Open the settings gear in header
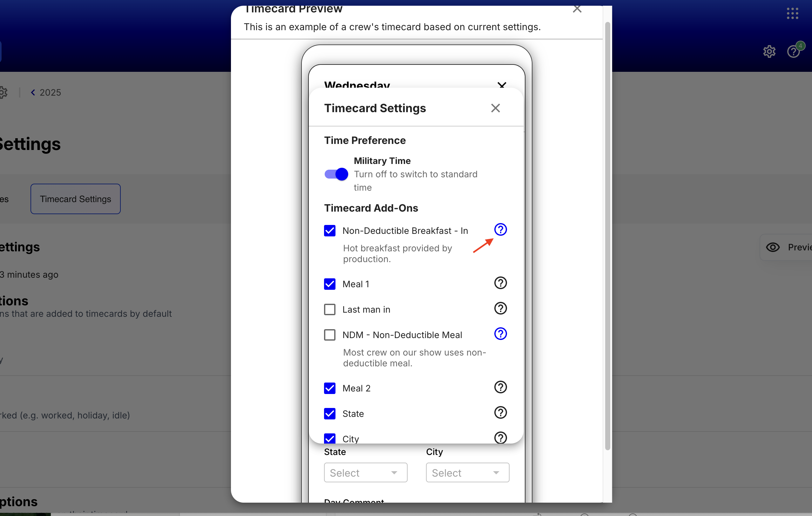The image size is (812, 516). point(769,51)
